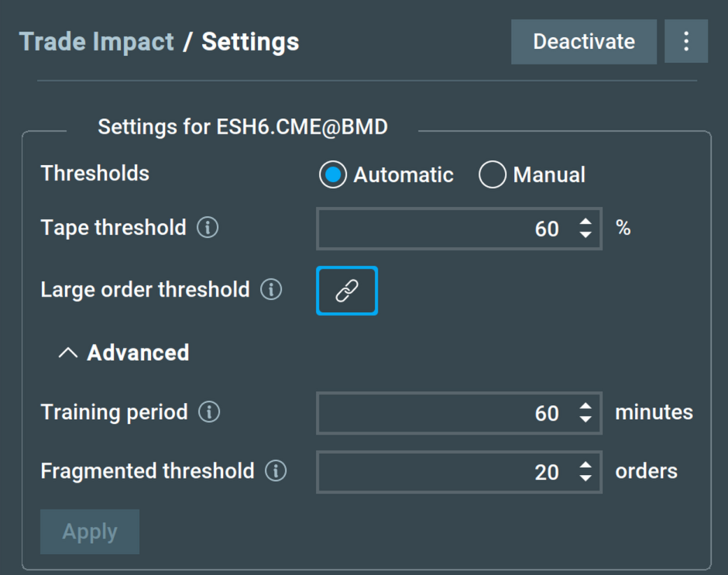728x575 pixels.
Task: Decrease the Tape threshold value with down arrow
Action: (585, 235)
